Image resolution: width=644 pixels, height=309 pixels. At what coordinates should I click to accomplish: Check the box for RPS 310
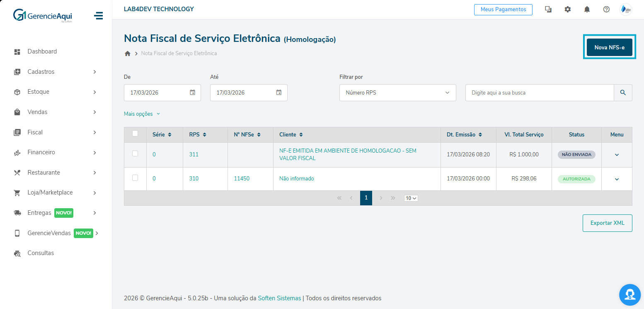tap(135, 178)
